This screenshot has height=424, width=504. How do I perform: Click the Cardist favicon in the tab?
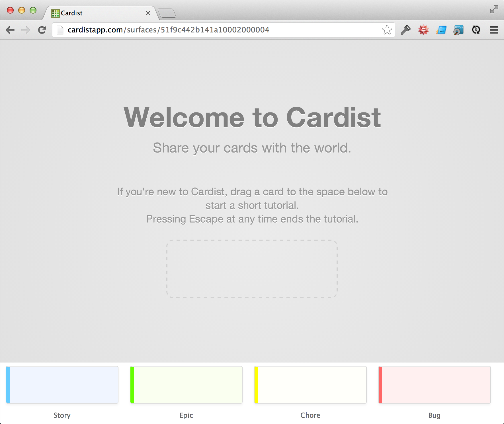click(55, 13)
